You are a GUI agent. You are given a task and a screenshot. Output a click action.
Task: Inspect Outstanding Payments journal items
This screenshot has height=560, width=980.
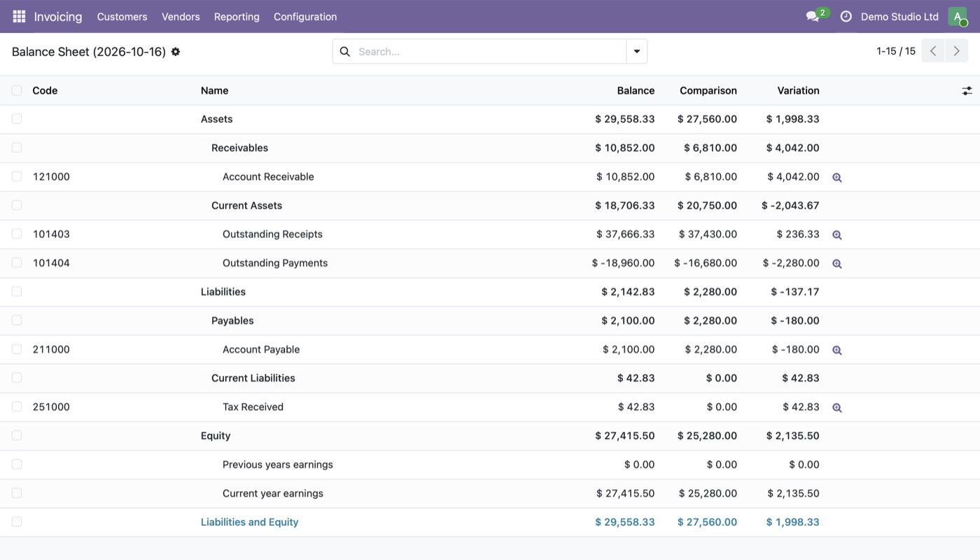836,263
